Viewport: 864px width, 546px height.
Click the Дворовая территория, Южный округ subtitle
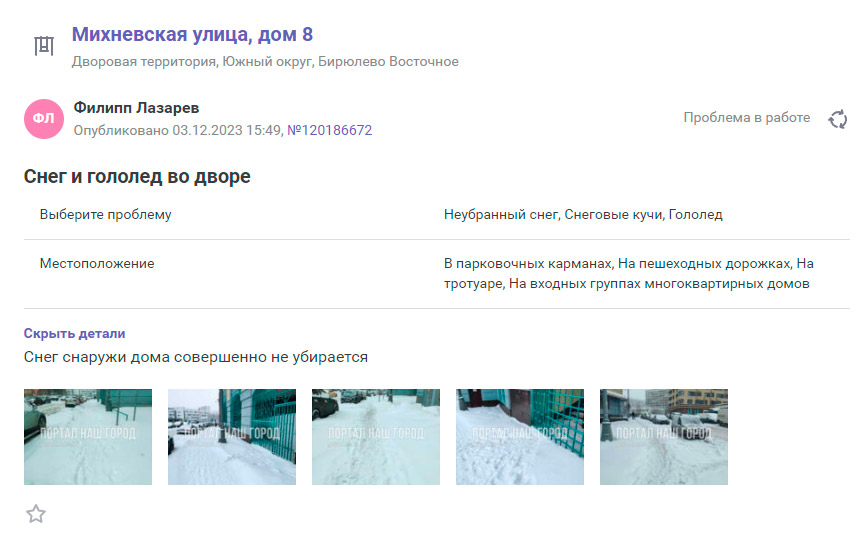[265, 62]
